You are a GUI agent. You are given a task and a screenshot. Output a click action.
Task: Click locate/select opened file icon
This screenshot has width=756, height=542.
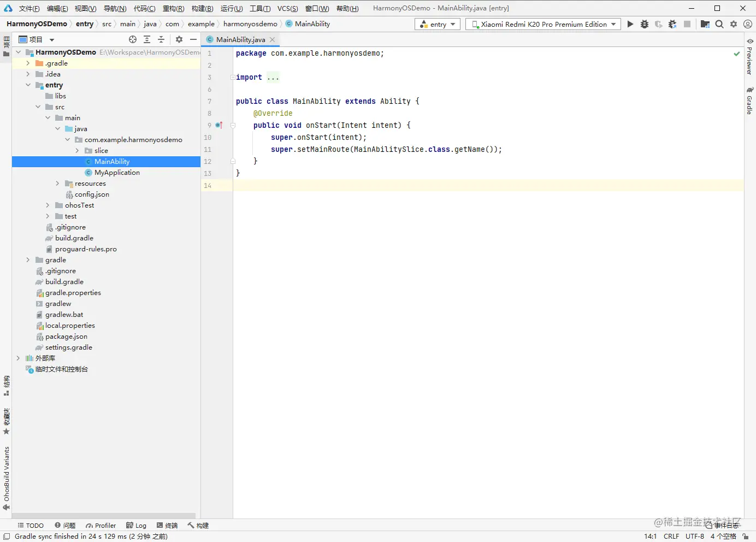(x=133, y=39)
